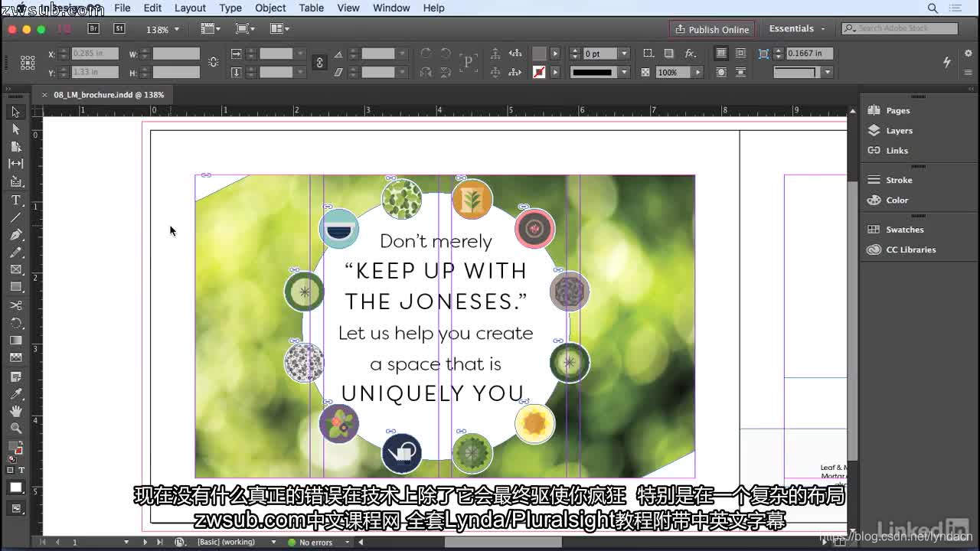
Task: Select the Direct Selection tool
Action: pyautogui.click(x=16, y=129)
